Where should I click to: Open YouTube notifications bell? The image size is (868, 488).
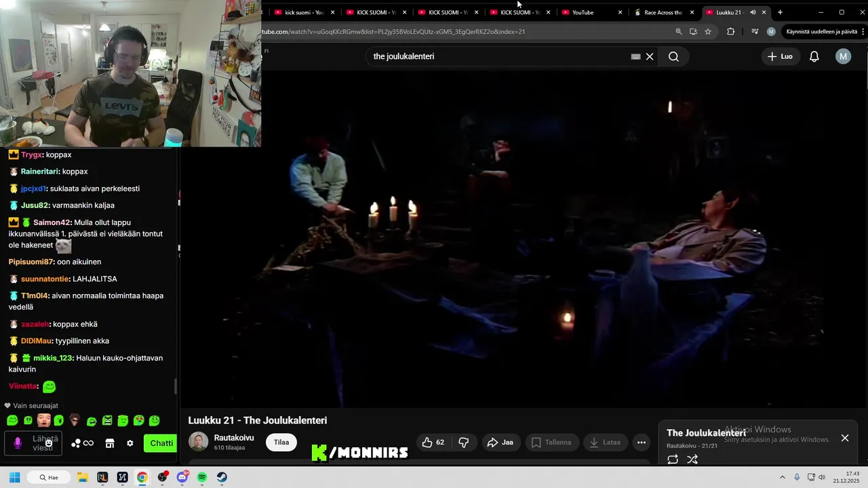(x=814, y=56)
